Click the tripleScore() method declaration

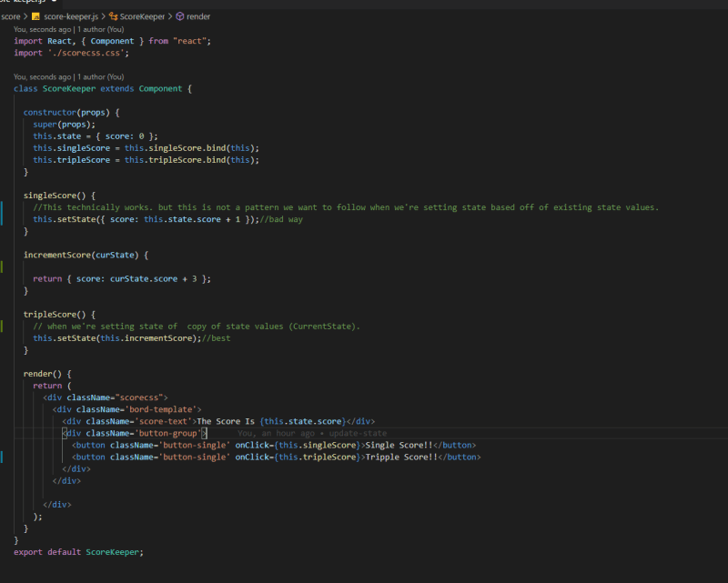point(59,315)
